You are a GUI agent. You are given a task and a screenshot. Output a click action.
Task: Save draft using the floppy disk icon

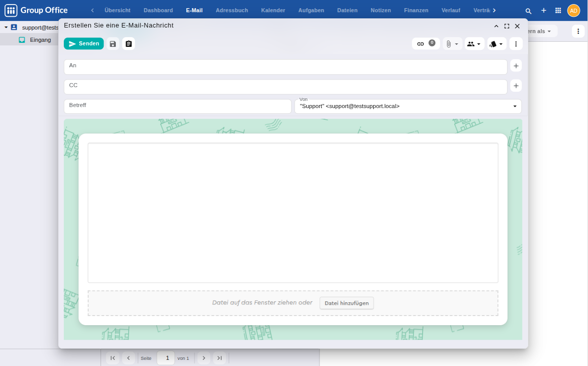[x=113, y=44]
